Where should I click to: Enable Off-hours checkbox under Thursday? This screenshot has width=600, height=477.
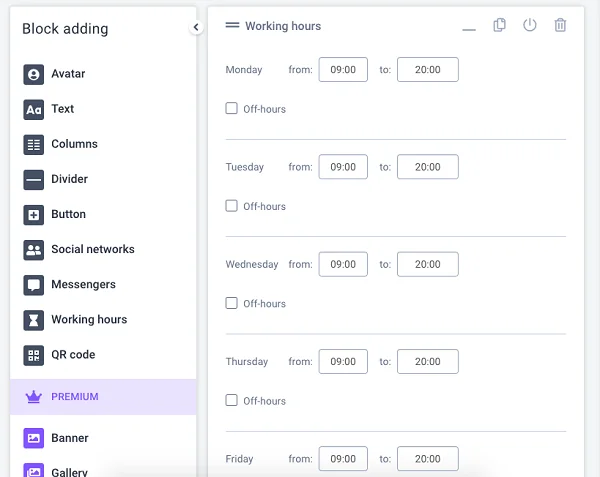click(x=232, y=400)
